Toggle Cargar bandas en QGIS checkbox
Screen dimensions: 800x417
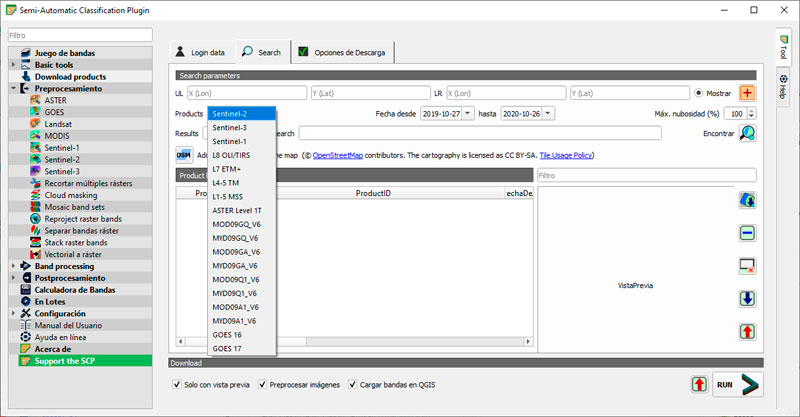pos(353,384)
